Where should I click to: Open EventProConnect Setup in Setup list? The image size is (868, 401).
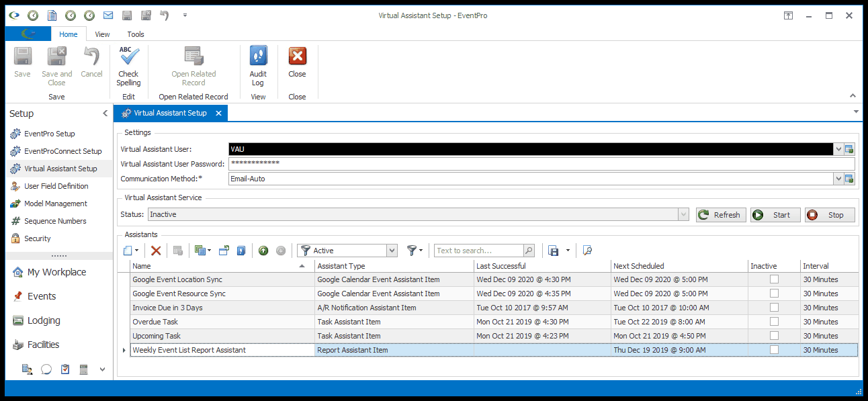click(x=63, y=151)
